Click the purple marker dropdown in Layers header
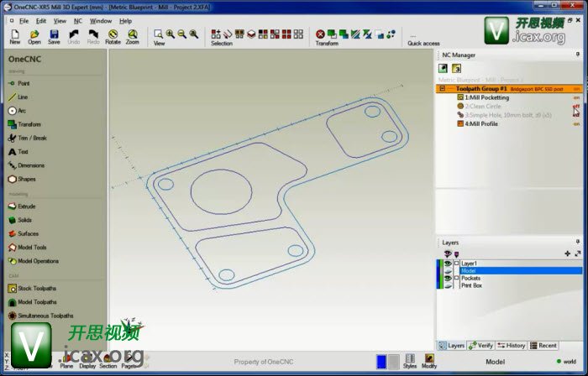Image resolution: width=588 pixels, height=376 pixels. pyautogui.click(x=457, y=254)
